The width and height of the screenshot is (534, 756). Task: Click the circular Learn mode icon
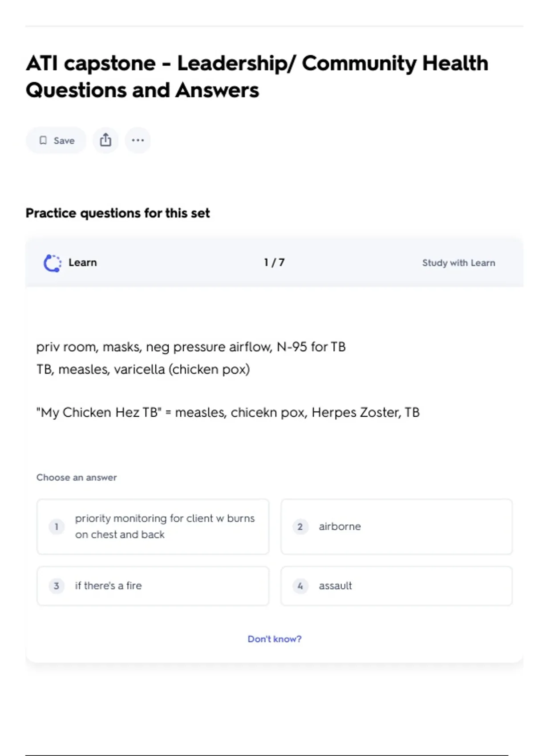click(x=53, y=263)
